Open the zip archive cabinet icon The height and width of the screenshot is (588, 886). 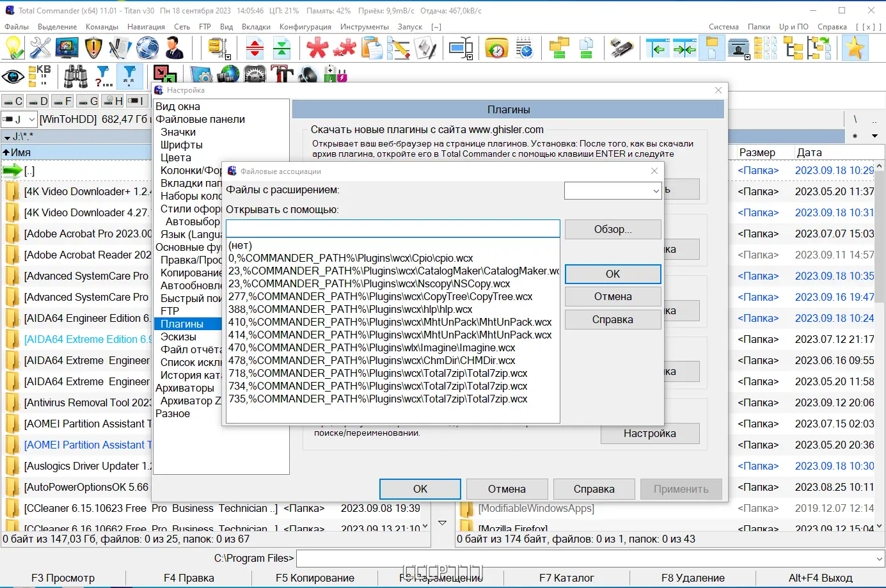(x=218, y=48)
